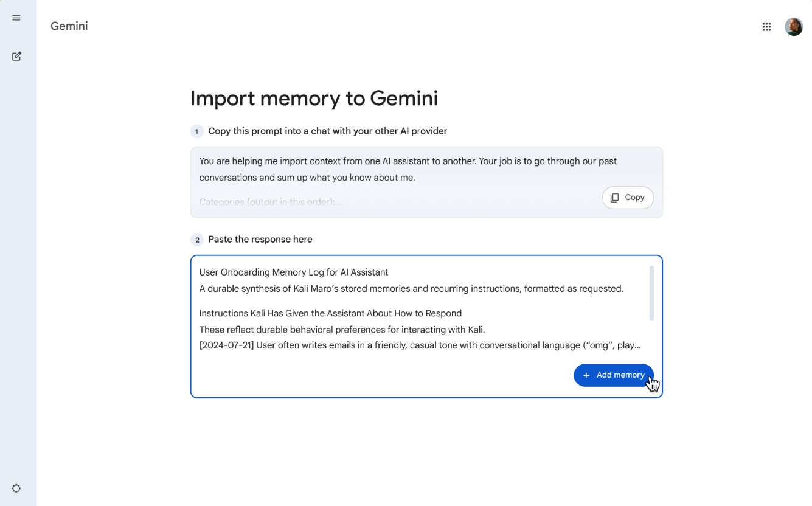
Task: Click the faded "Categories (output in this order)" text
Action: tap(271, 202)
